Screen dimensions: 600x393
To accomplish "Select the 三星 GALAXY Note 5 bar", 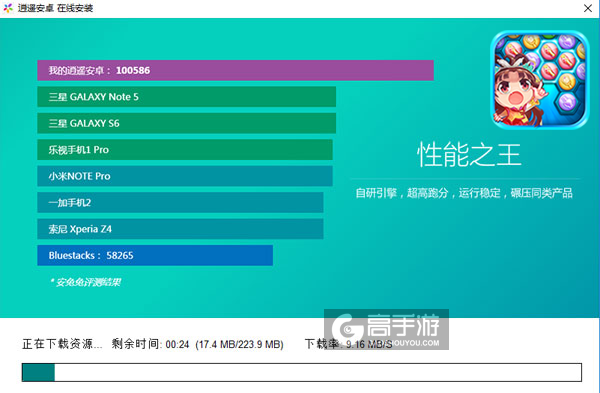I will pyautogui.click(x=186, y=97).
